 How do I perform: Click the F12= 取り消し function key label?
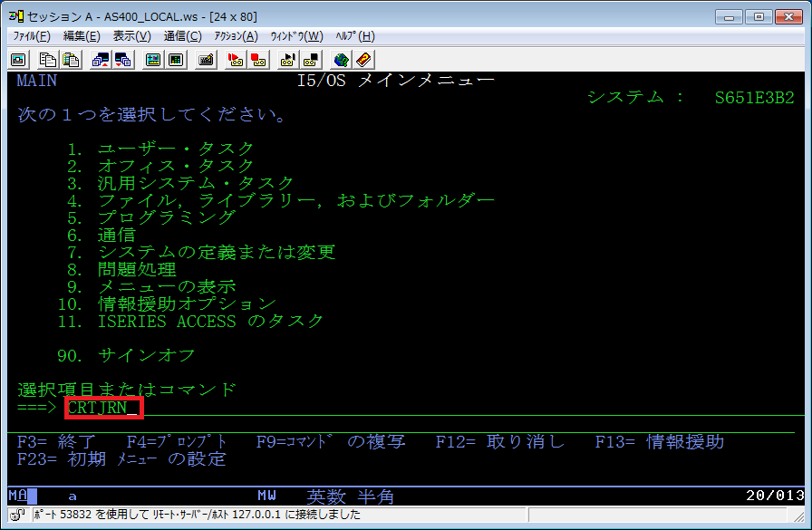pyautogui.click(x=499, y=442)
